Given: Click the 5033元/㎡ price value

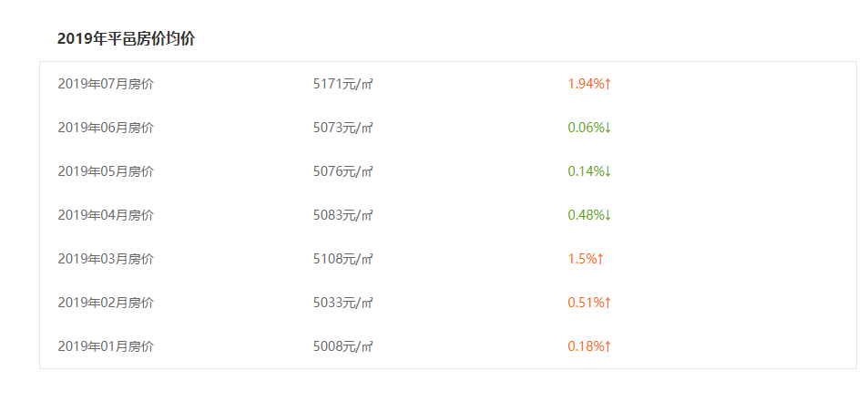Looking at the screenshot, I should tap(343, 303).
